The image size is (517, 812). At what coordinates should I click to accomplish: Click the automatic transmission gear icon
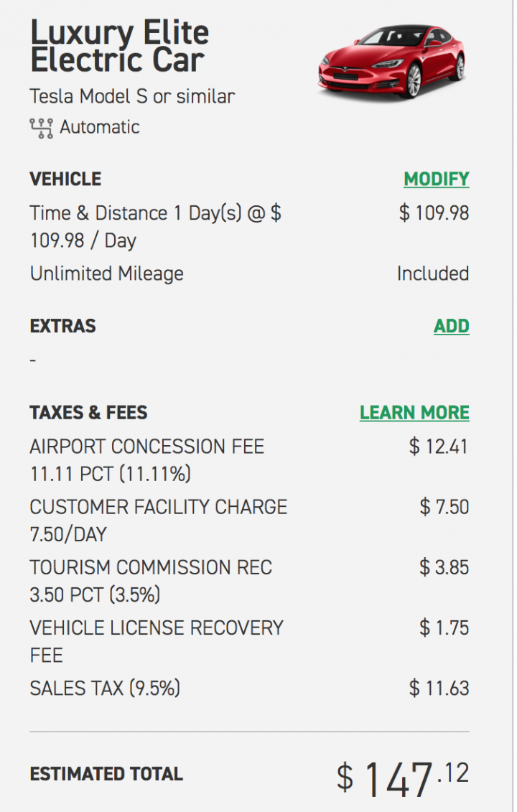tap(41, 128)
